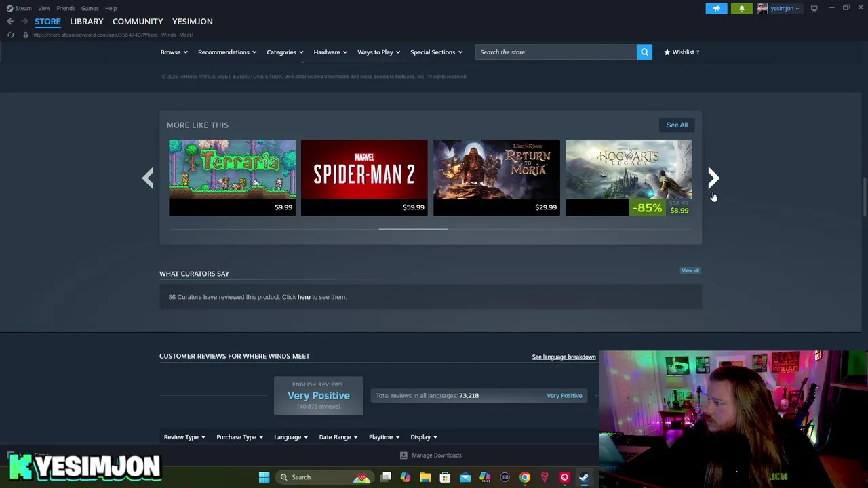The width and height of the screenshot is (868, 488).
Task: Expand the Browse store menu
Action: [x=174, y=52]
